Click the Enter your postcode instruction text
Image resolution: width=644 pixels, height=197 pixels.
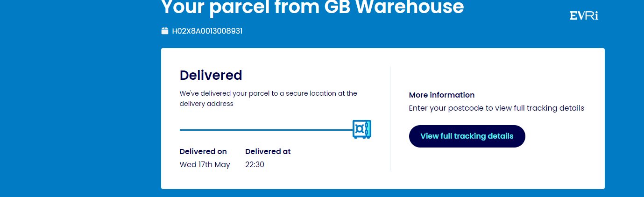coord(496,108)
